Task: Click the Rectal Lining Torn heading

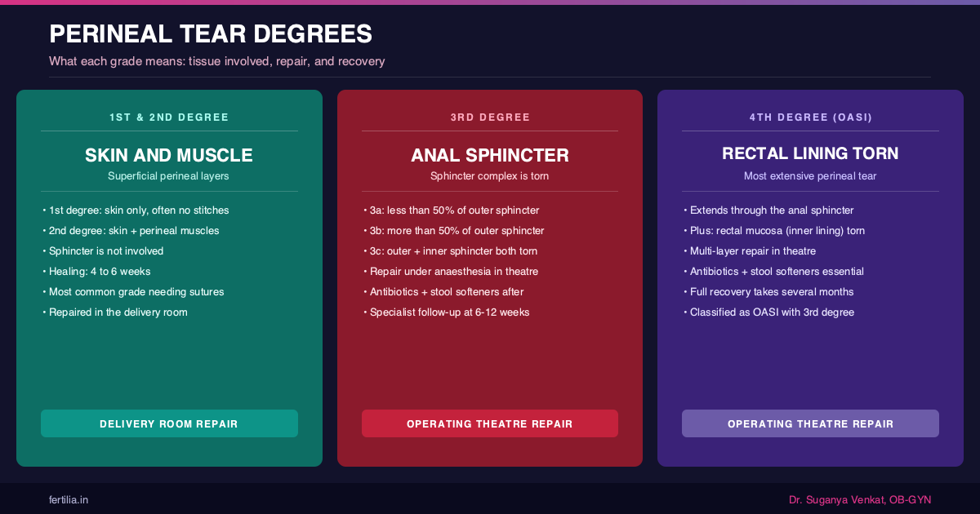Action: coord(810,153)
